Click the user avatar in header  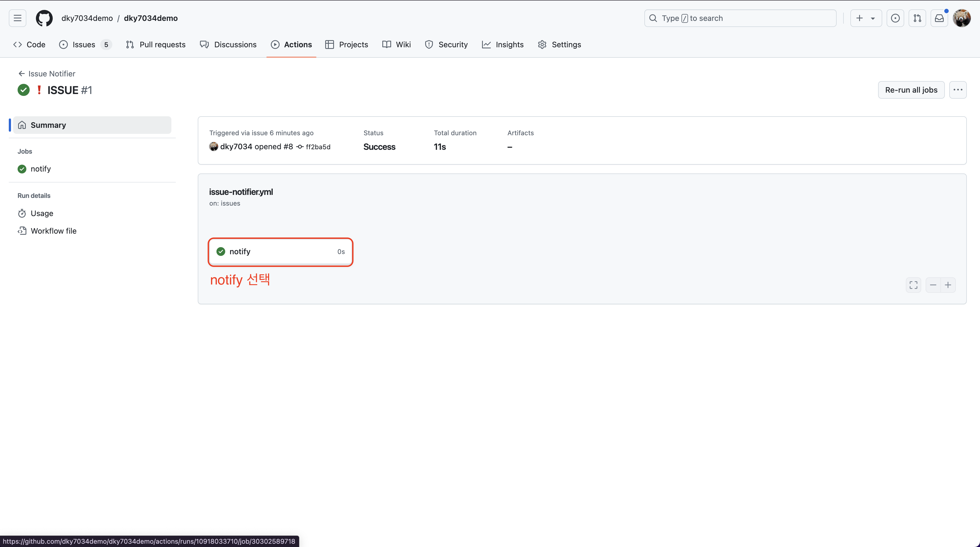[x=962, y=18]
